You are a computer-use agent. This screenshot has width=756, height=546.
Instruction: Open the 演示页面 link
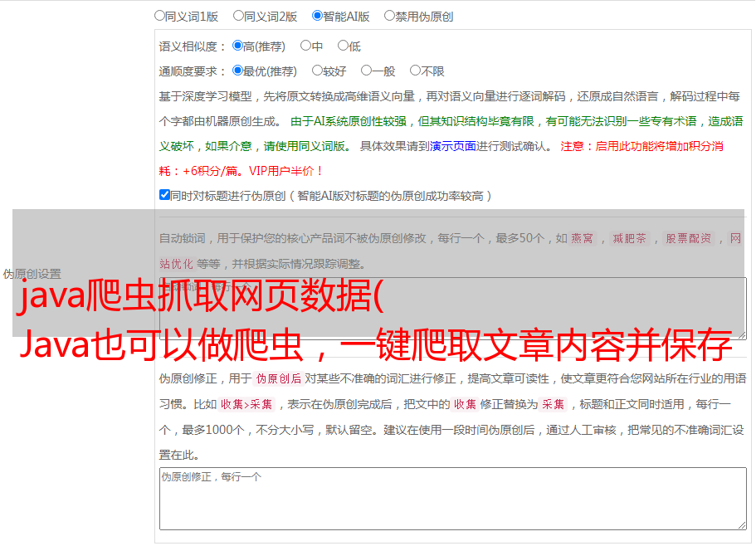[452, 146]
